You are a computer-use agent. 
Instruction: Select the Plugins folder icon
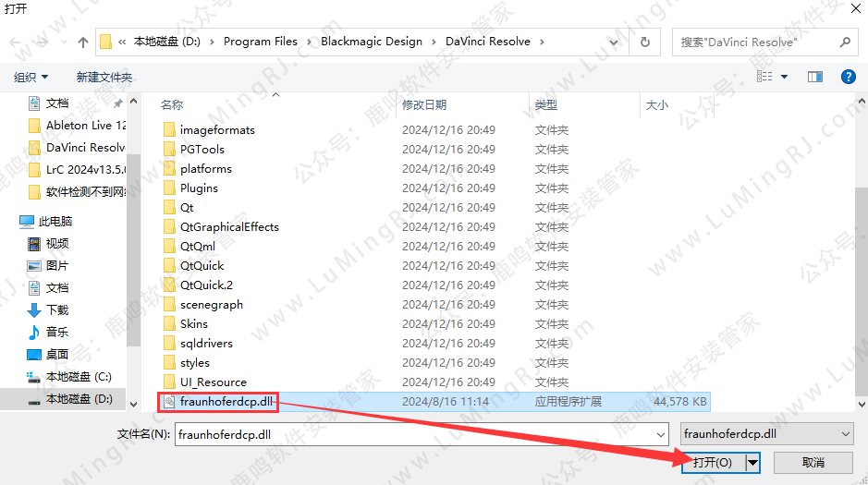(x=168, y=188)
